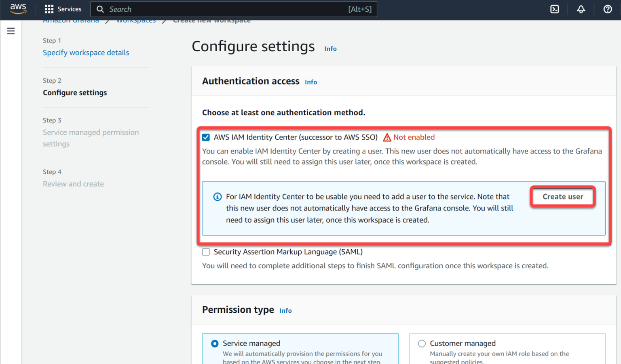
Task: Click in the AWS search field
Action: (x=226, y=9)
